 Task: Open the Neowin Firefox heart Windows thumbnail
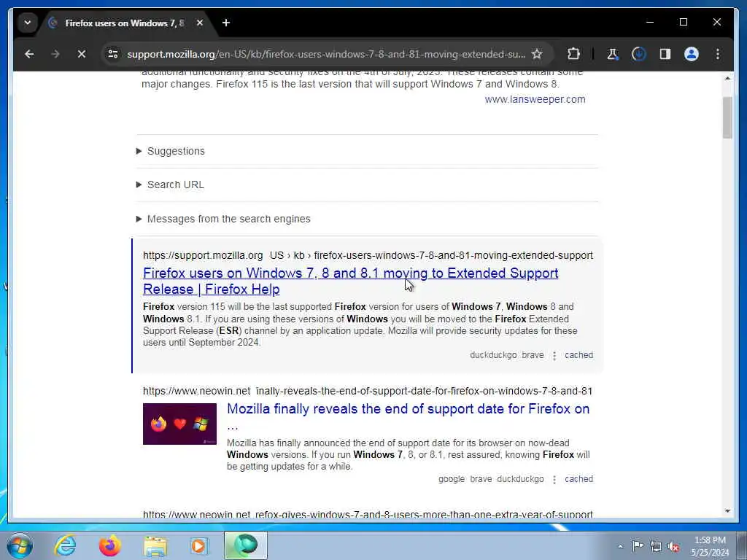(179, 424)
